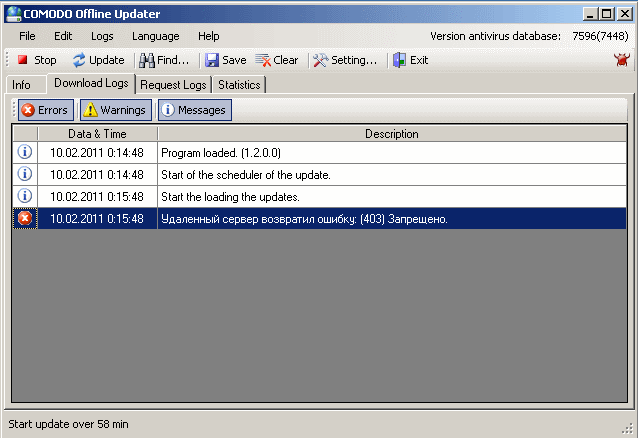Screen dimensions: 638x438
Task: Maximize the COMODO Offline Updater window
Action: tap(606, 14)
